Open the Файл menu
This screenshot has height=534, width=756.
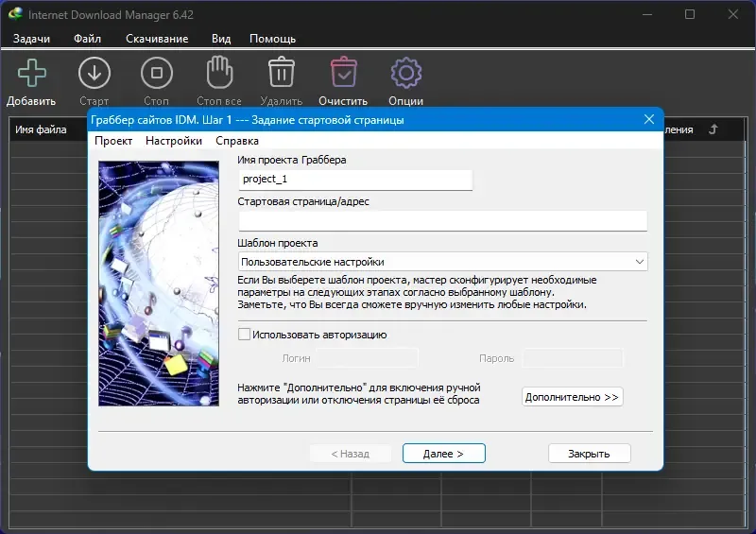click(87, 39)
